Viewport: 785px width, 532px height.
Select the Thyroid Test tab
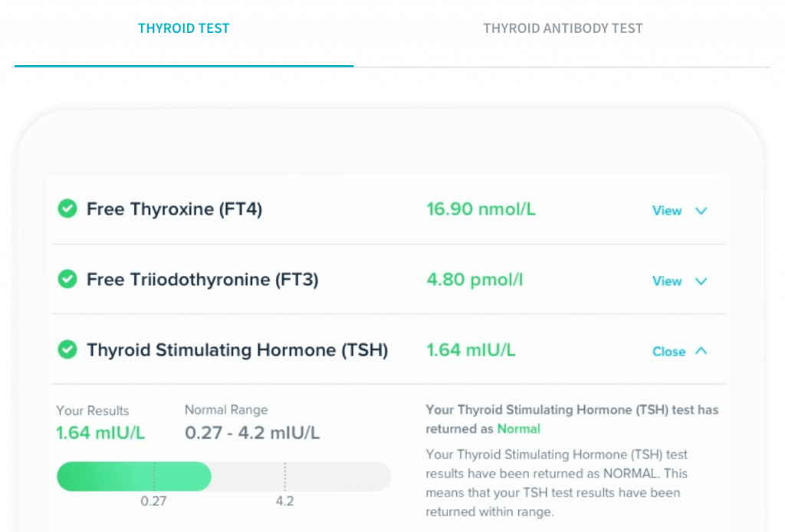pyautogui.click(x=184, y=28)
